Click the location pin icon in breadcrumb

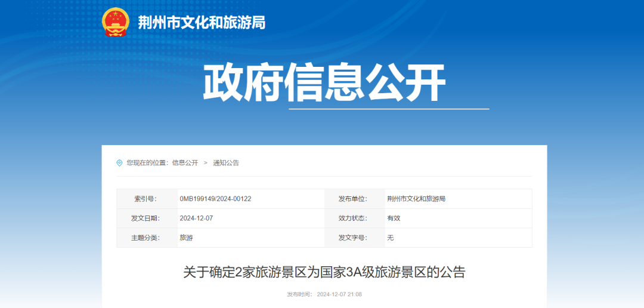119,163
